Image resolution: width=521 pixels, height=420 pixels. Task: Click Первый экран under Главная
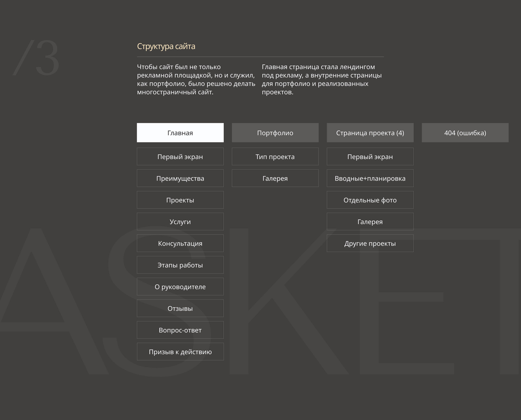coord(180,157)
